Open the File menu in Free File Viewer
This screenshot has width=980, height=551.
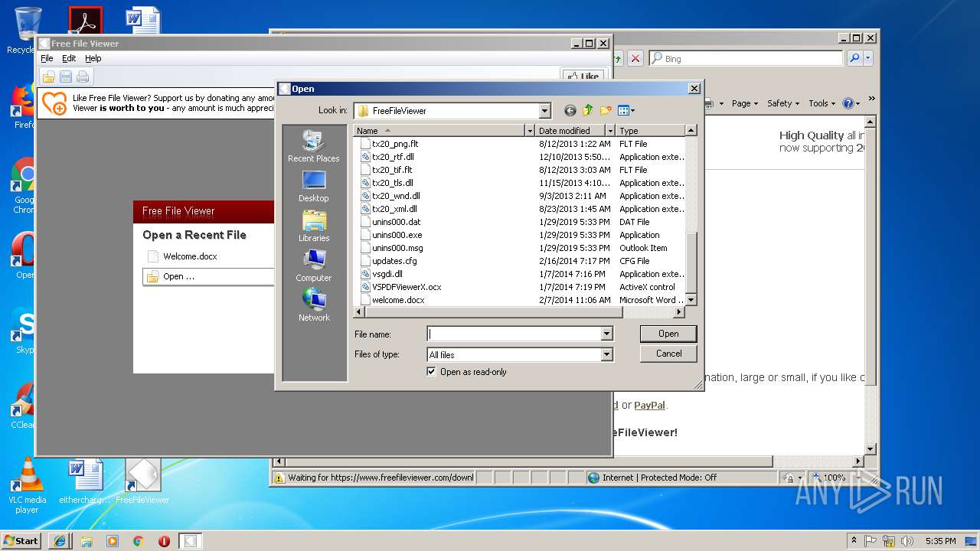tap(47, 58)
